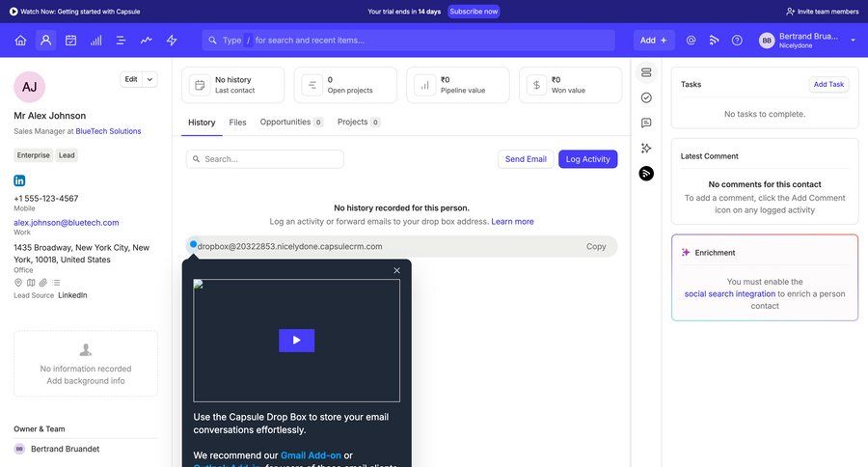Open the summary panel icon in side rail
The height and width of the screenshot is (467, 868).
click(646, 72)
